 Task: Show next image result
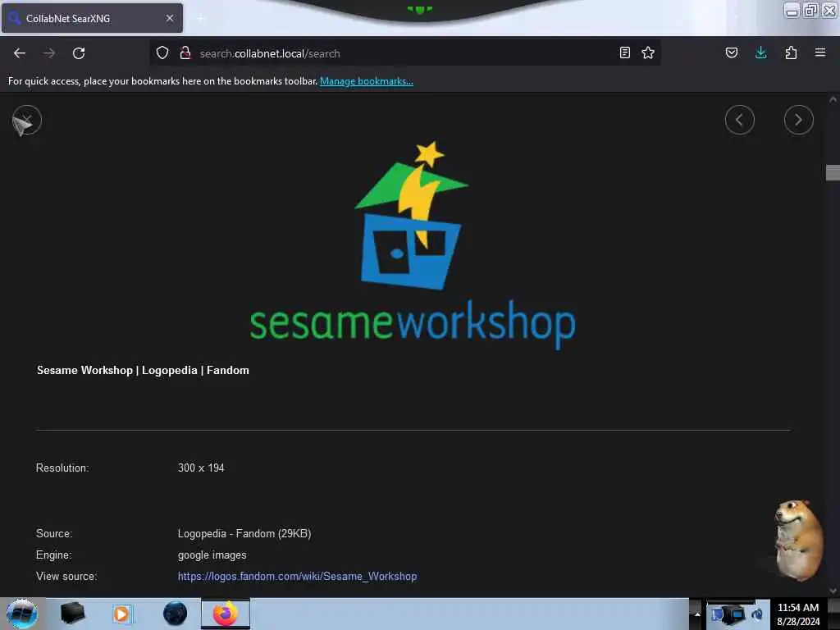tap(799, 120)
